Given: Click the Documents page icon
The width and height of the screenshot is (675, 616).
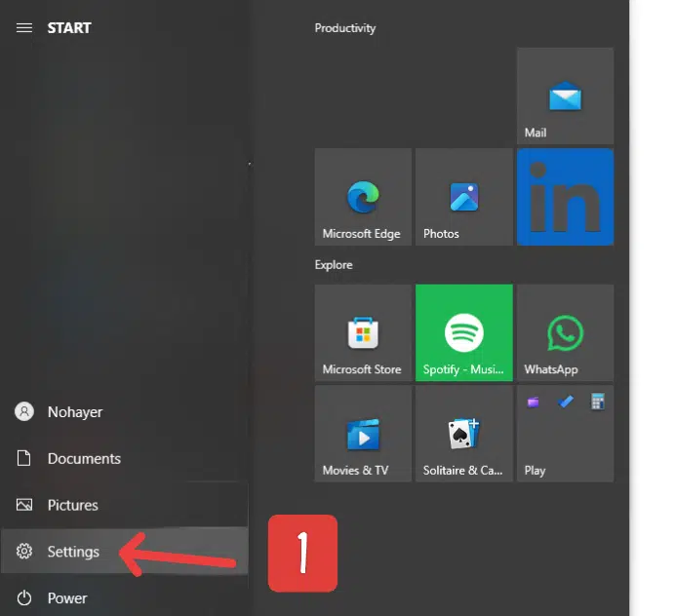Looking at the screenshot, I should pos(24,458).
